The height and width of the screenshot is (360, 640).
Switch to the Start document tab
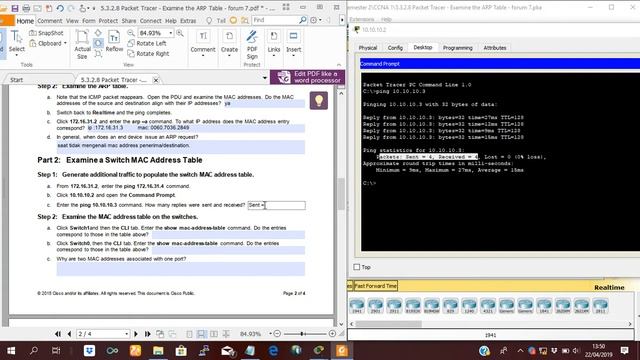(x=16, y=80)
